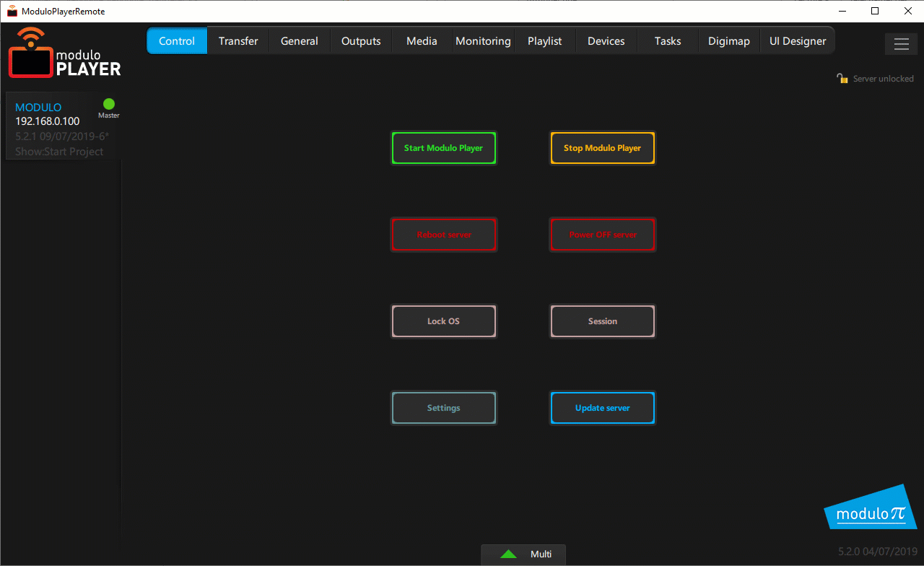Image resolution: width=924 pixels, height=566 pixels.
Task: Open the UI Designer tab
Action: [x=798, y=41]
